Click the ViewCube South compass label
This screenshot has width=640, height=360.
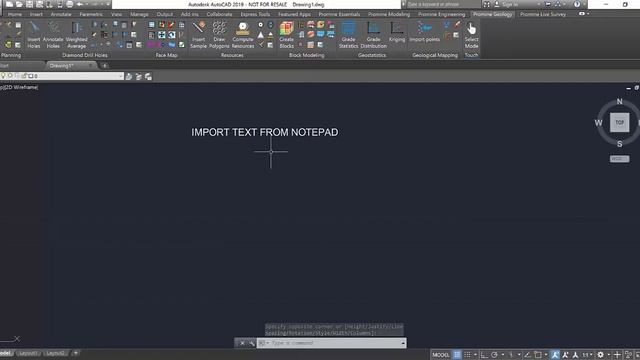620,144
